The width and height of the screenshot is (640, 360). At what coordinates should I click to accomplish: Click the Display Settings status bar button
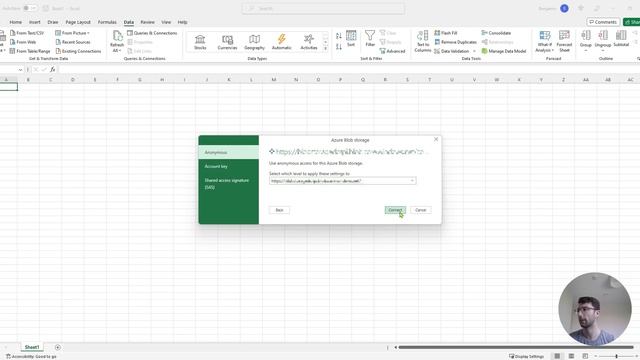tap(526, 356)
